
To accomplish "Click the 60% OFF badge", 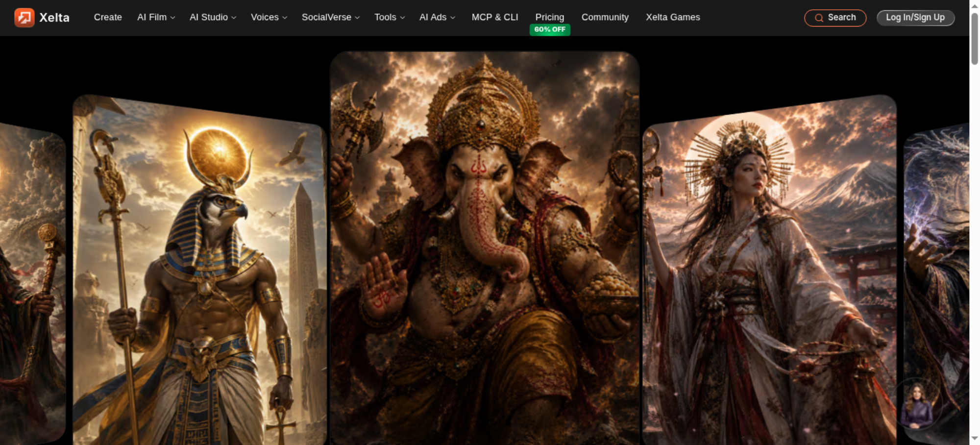I will click(x=550, y=29).
